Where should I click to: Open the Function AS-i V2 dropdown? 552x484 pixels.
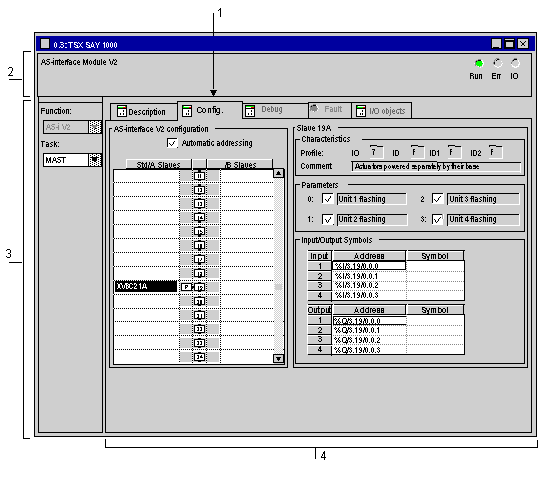point(95,127)
